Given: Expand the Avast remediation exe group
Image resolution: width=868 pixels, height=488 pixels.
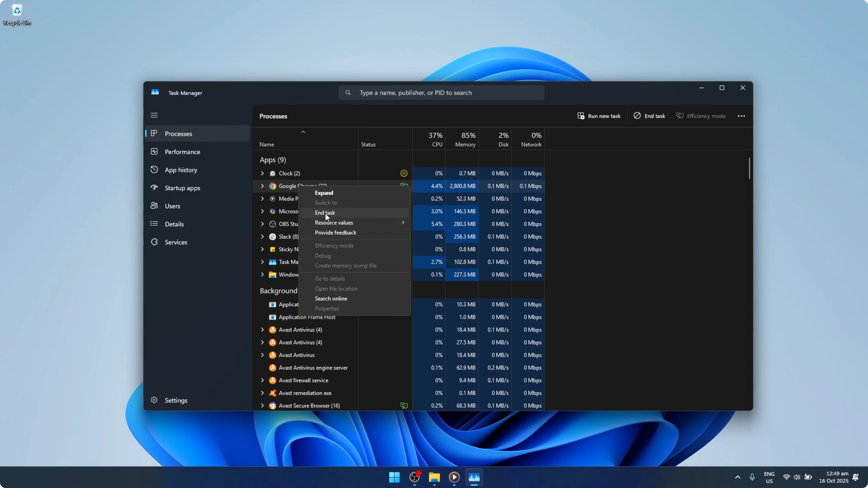Looking at the screenshot, I should click(x=262, y=393).
